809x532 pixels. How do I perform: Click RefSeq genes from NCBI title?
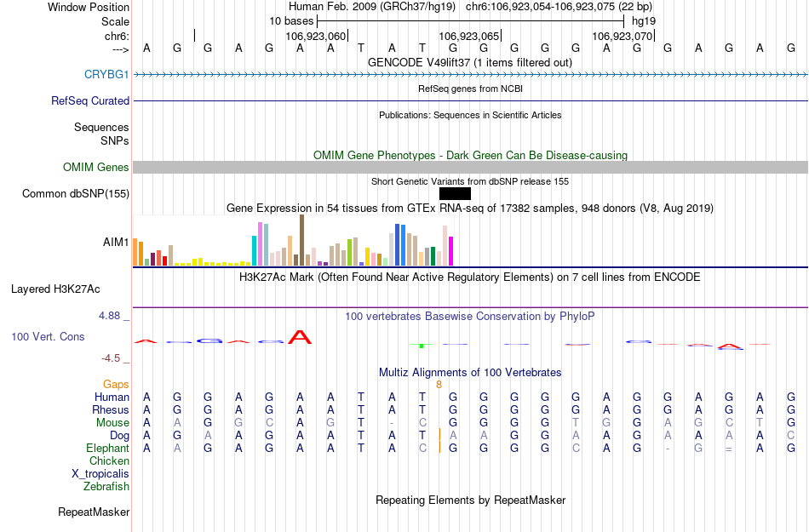(x=470, y=89)
